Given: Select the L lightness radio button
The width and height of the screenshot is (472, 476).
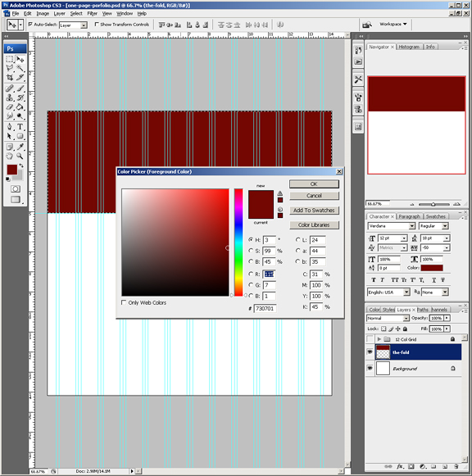Looking at the screenshot, I should tap(298, 239).
